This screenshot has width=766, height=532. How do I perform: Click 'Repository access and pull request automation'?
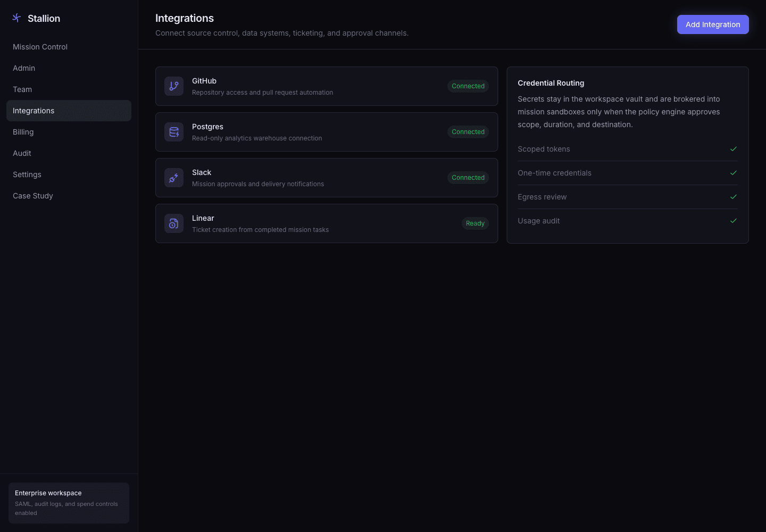pos(263,93)
